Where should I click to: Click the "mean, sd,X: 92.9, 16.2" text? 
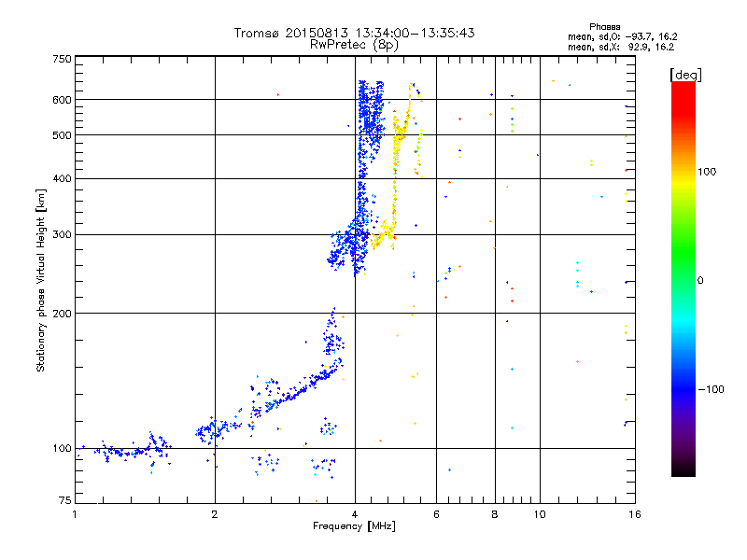pyautogui.click(x=621, y=47)
